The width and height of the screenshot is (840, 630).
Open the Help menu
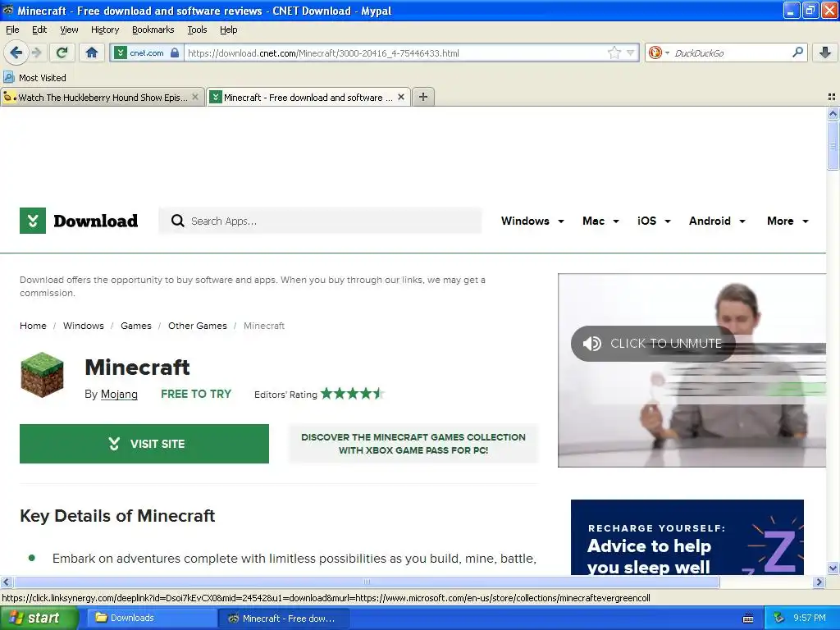tap(229, 30)
